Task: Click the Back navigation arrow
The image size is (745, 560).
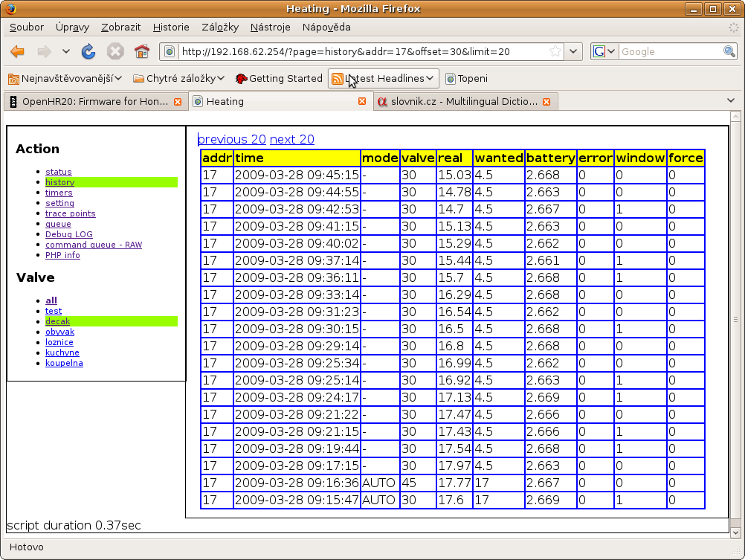Action: (18, 51)
